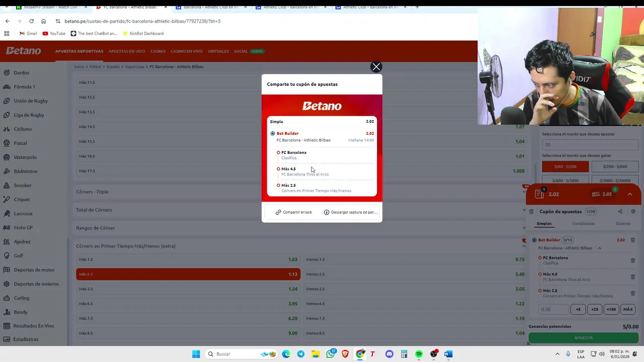
Task: Click the stake amount input 0.00
Action: (553, 309)
